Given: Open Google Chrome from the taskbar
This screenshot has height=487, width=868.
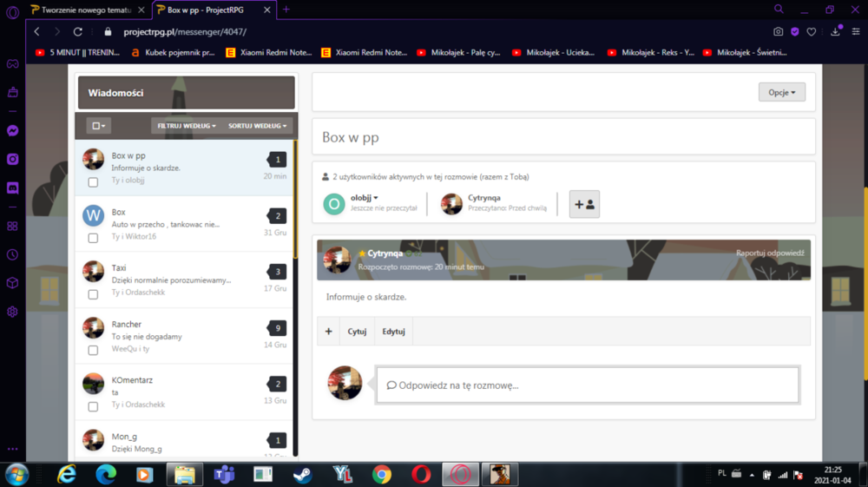Looking at the screenshot, I should pyautogui.click(x=381, y=474).
